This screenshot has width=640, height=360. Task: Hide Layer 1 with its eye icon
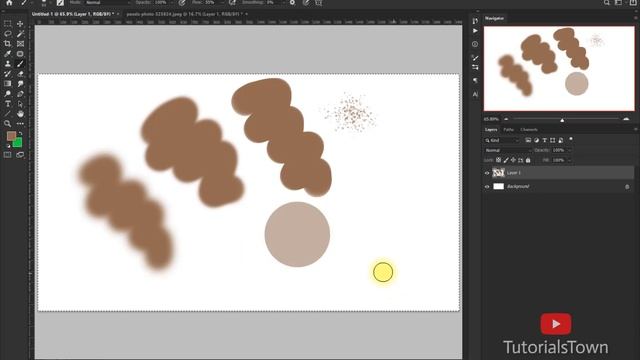click(x=487, y=173)
